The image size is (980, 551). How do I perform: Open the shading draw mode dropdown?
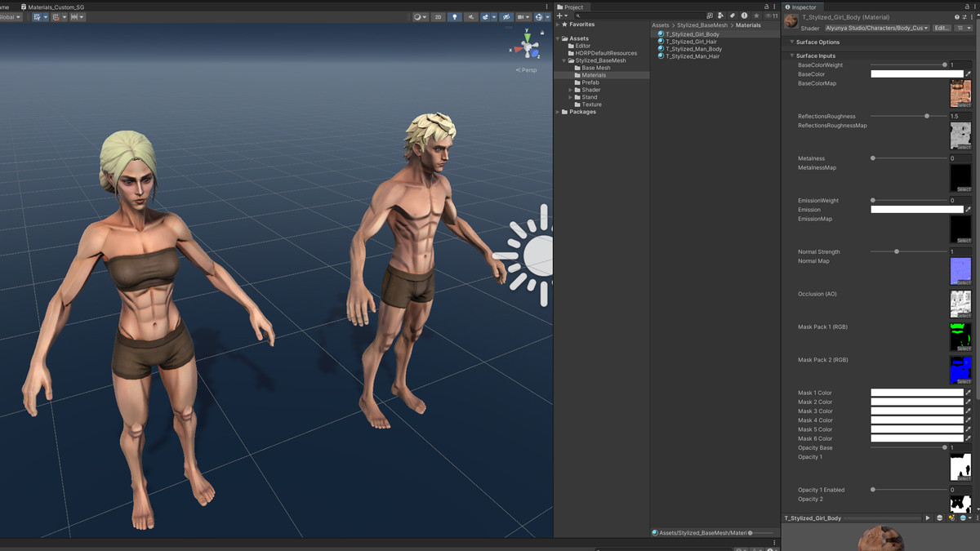pos(420,16)
